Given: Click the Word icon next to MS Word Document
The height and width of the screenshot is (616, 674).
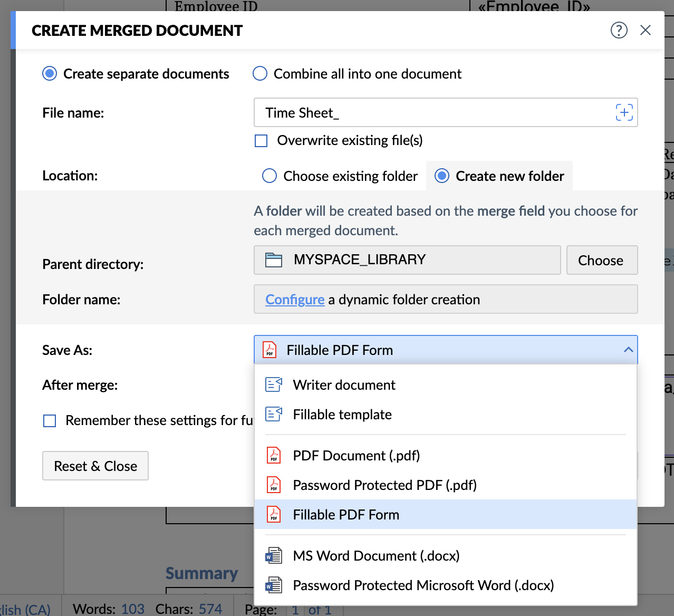Looking at the screenshot, I should tap(274, 556).
